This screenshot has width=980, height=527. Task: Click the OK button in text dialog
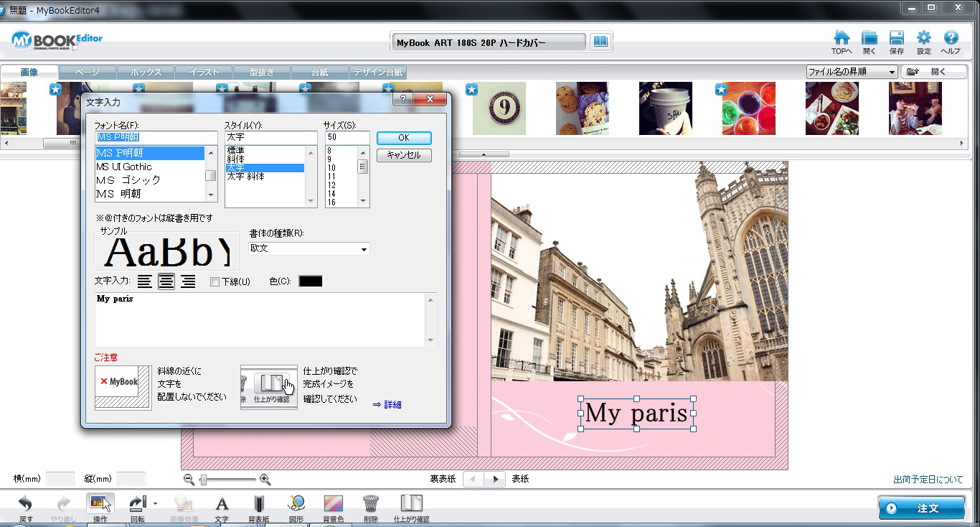(404, 138)
